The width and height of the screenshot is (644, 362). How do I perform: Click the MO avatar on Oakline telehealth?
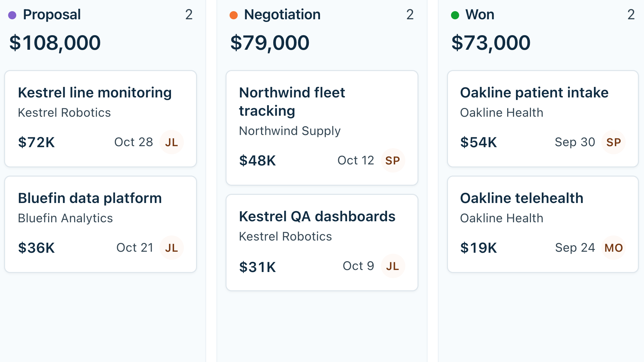(614, 248)
